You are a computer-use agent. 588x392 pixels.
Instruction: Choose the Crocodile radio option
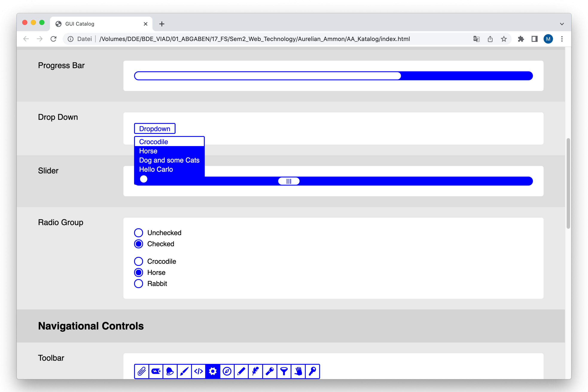click(x=139, y=261)
